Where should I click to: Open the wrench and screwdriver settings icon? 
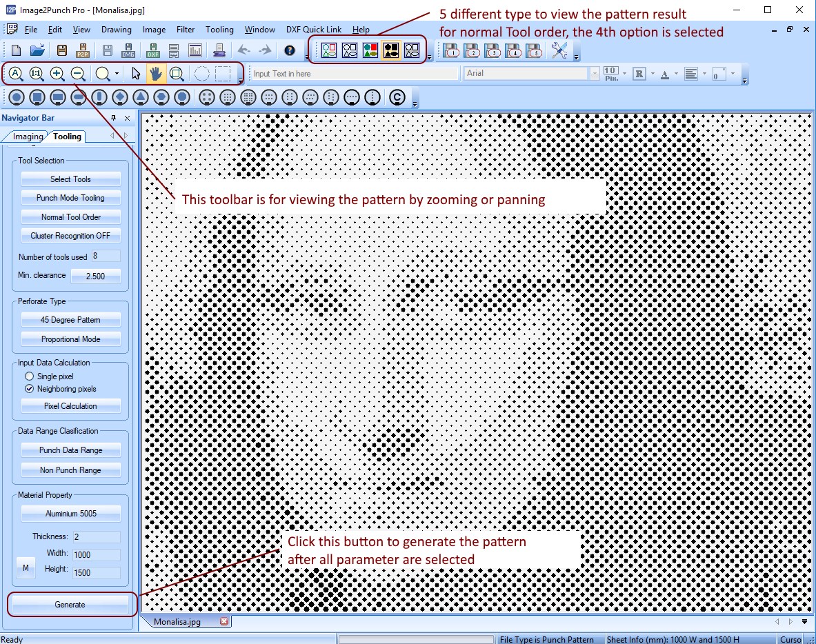559,50
